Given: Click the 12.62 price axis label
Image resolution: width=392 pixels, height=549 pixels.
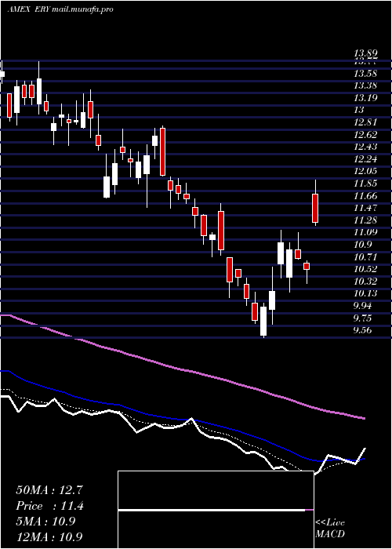Looking at the screenshot, I should pos(365,134).
